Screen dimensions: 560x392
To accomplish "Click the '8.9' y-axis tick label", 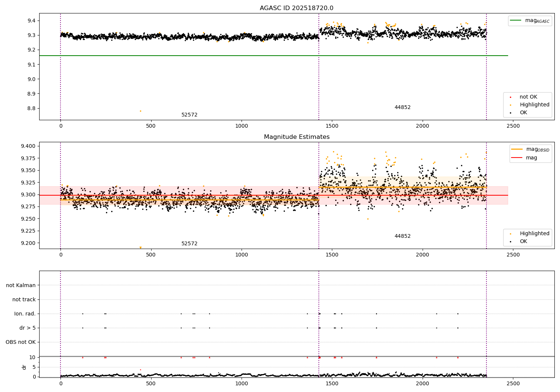I will coord(31,94).
